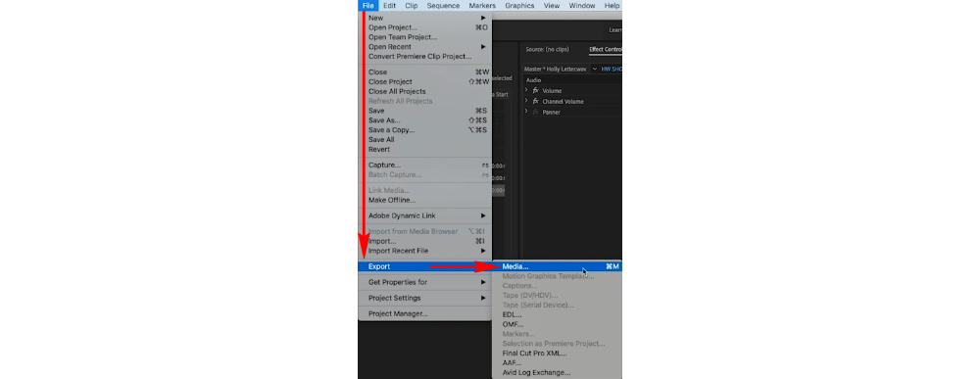Choose Close All Projects
Image resolution: width=980 pixels, height=379 pixels.
(425, 91)
